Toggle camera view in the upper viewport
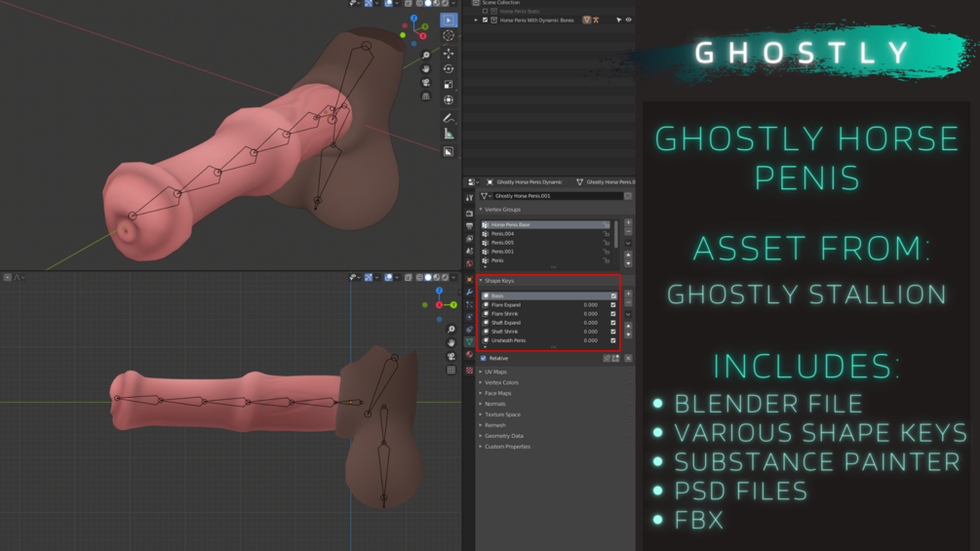Screen dimensions: 980x551 pyautogui.click(x=425, y=83)
